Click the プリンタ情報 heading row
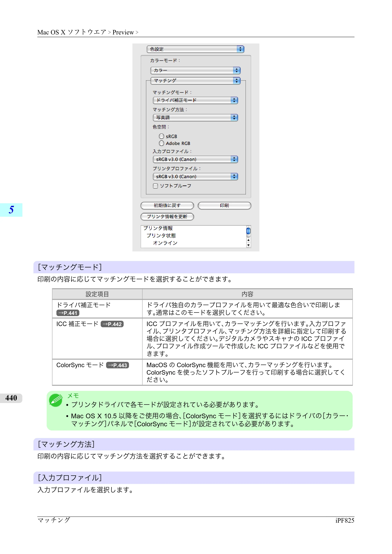The image size is (392, 554). [158, 228]
